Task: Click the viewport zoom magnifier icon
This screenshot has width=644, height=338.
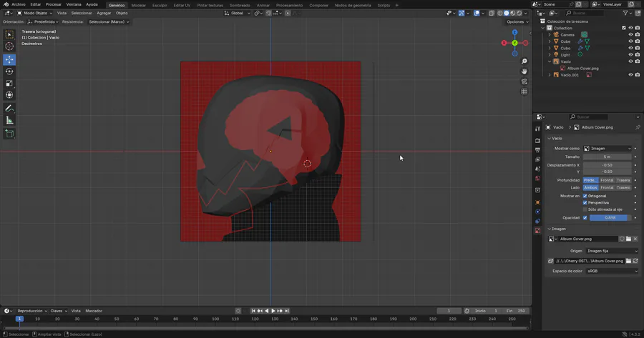Action: click(x=524, y=61)
